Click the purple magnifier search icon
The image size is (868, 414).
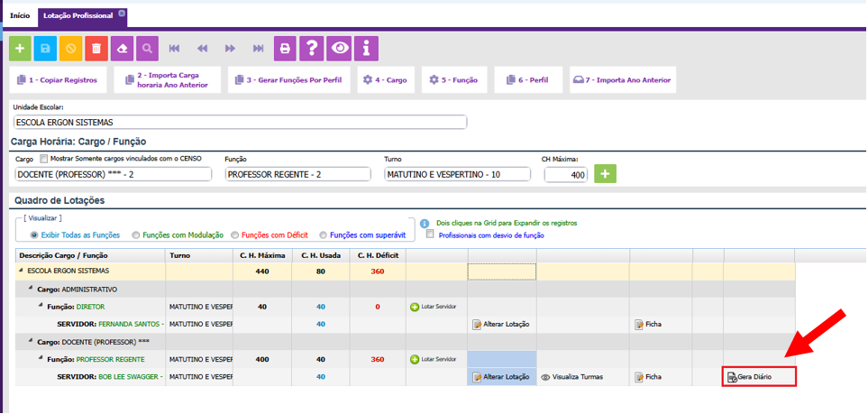(x=147, y=48)
